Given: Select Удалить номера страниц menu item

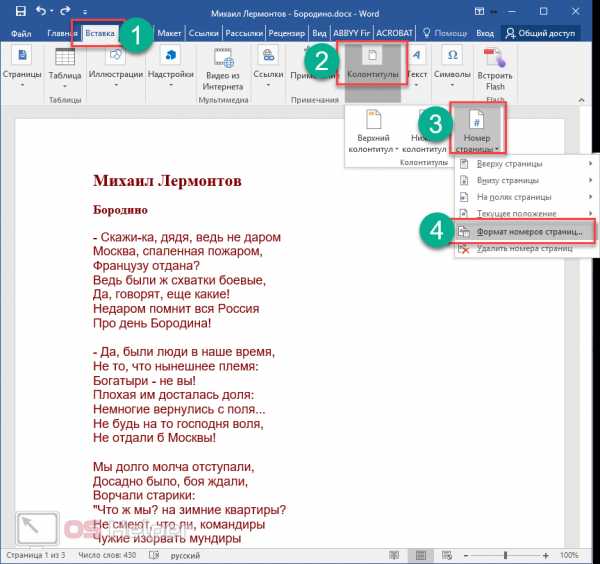Looking at the screenshot, I should coord(525,249).
